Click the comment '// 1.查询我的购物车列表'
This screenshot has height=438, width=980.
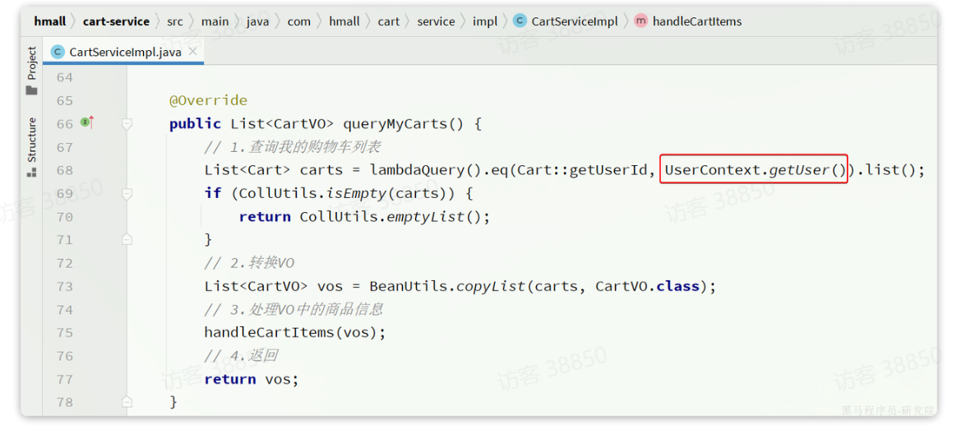tap(293, 147)
